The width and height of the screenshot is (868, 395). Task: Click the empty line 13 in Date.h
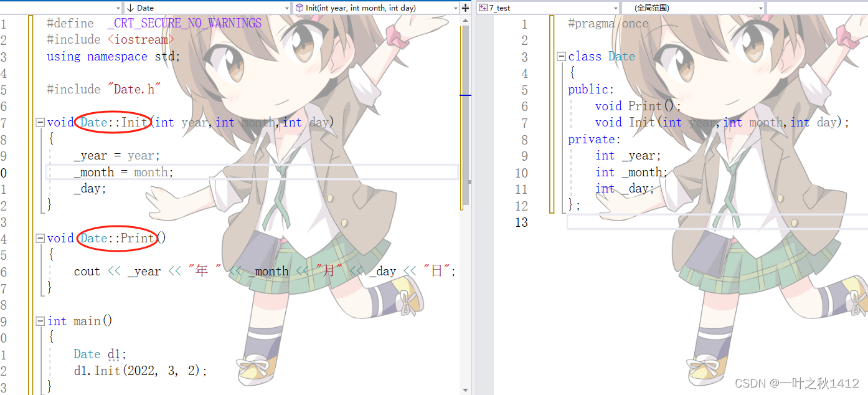[717, 222]
